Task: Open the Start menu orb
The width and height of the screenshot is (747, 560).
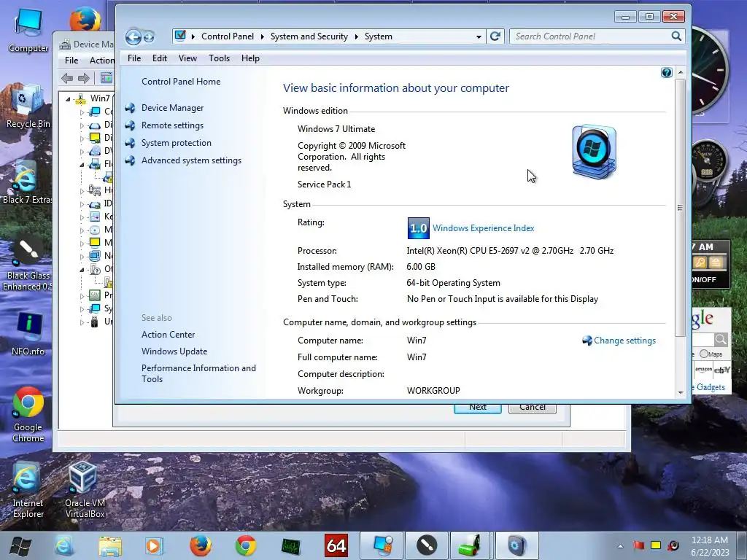Action: pos(20,545)
